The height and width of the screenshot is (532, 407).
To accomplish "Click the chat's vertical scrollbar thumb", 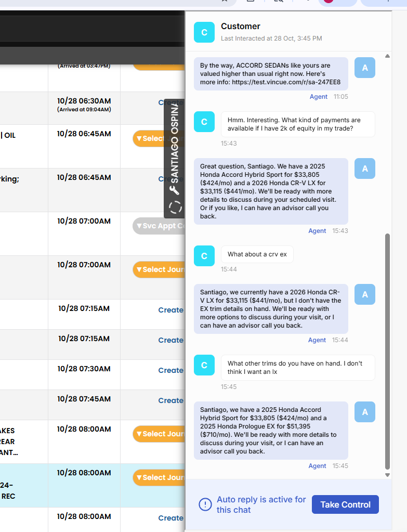I will 387,351.
